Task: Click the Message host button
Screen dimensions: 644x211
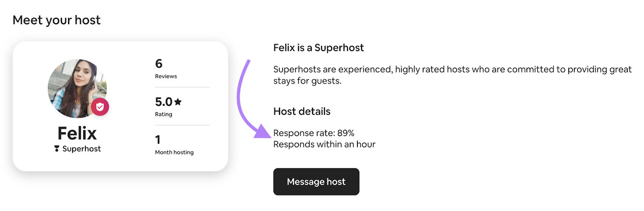Action: [x=316, y=182]
